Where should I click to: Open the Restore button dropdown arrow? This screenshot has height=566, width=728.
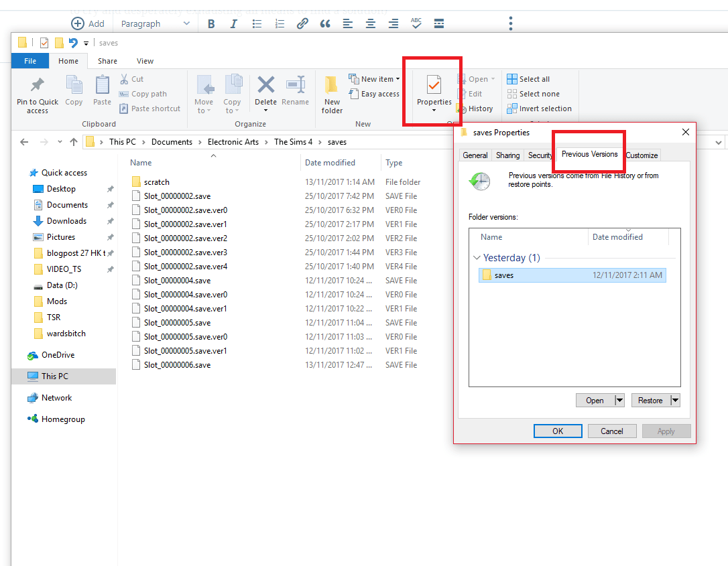coord(674,401)
